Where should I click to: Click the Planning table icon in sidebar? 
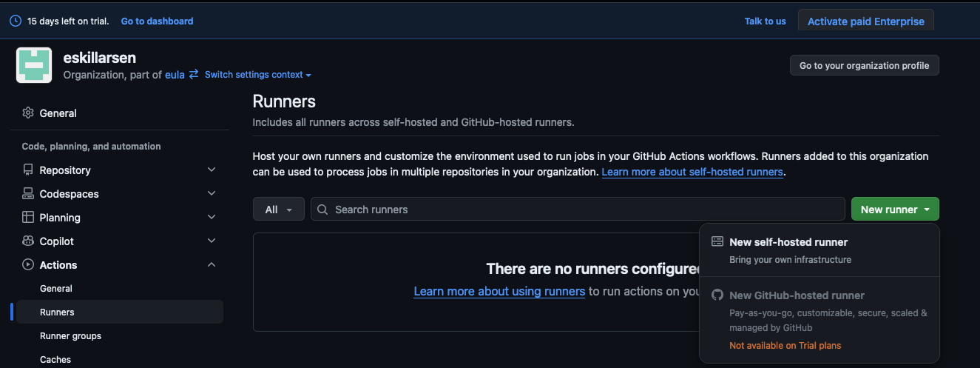coord(28,218)
